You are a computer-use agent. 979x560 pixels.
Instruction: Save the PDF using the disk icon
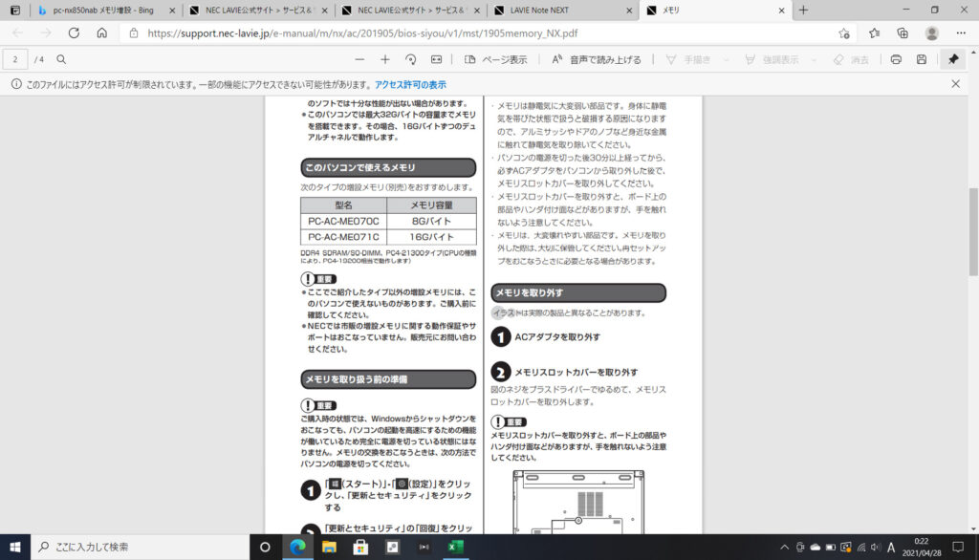pos(922,59)
